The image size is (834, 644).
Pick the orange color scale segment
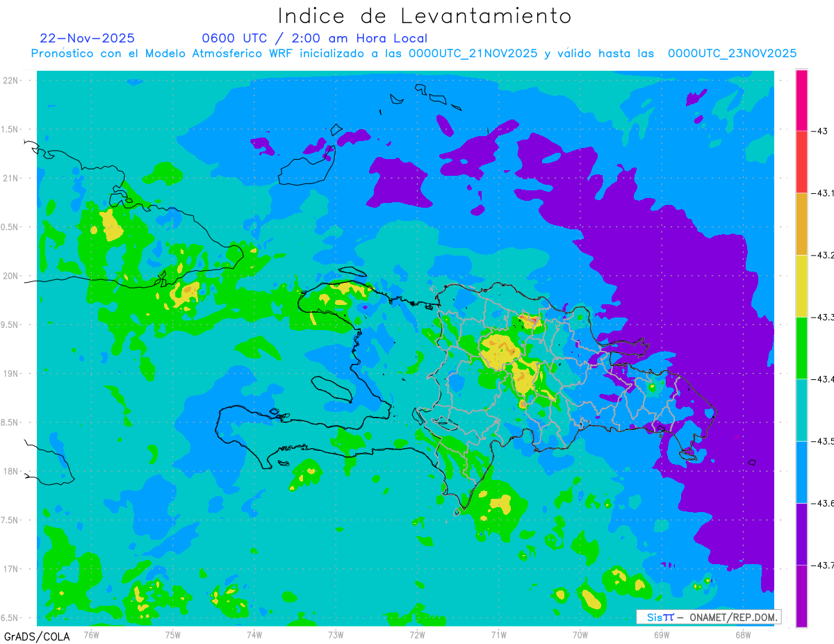[x=801, y=224]
